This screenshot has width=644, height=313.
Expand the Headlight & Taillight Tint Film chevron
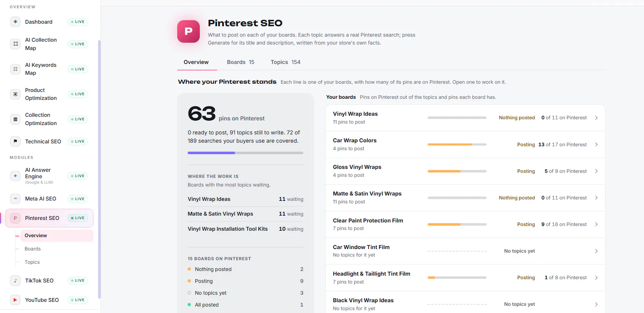coord(596,278)
